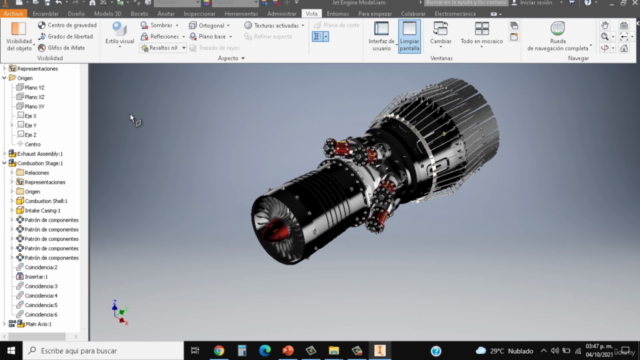This screenshot has height=360, width=640.
Task: Switch to the Entornos tab
Action: click(x=338, y=13)
